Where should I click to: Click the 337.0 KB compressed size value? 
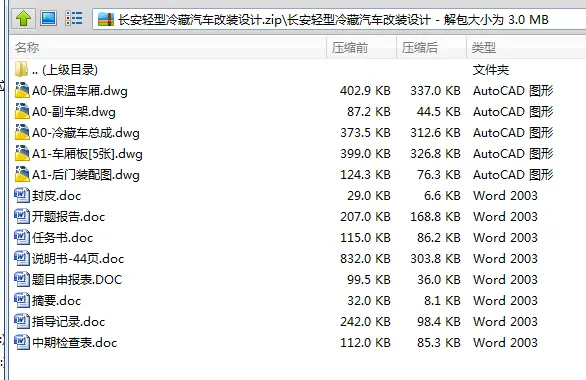pyautogui.click(x=435, y=91)
